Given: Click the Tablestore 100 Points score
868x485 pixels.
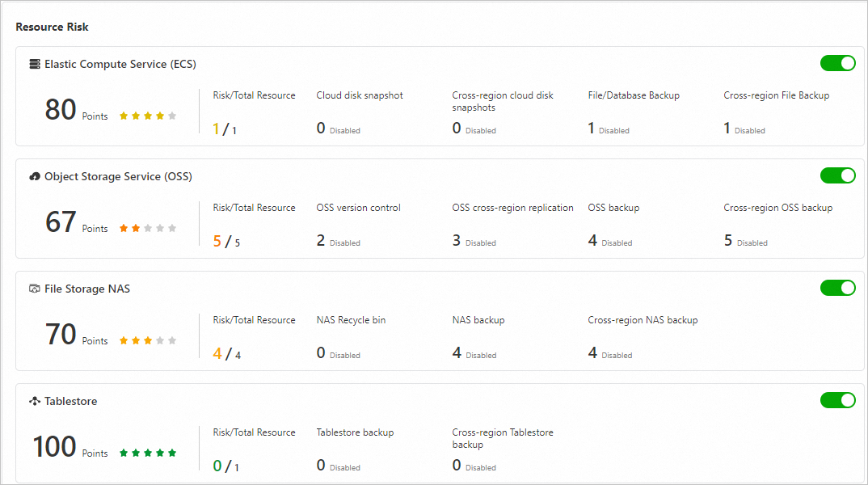Looking at the screenshot, I should [55, 447].
